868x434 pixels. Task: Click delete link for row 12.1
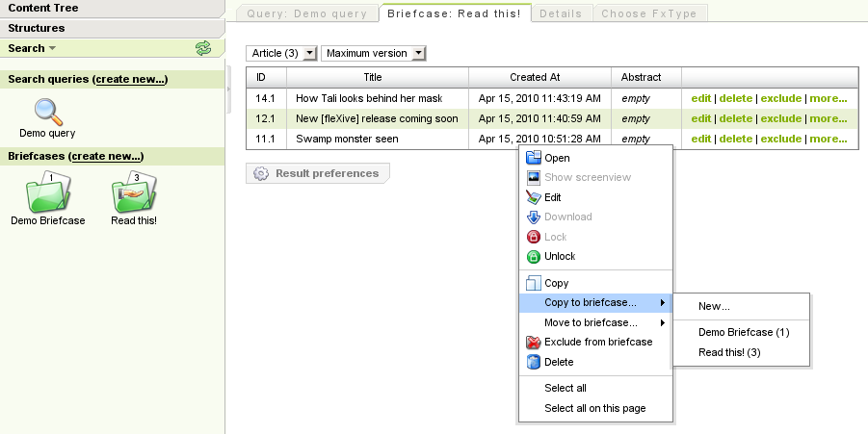tap(736, 118)
